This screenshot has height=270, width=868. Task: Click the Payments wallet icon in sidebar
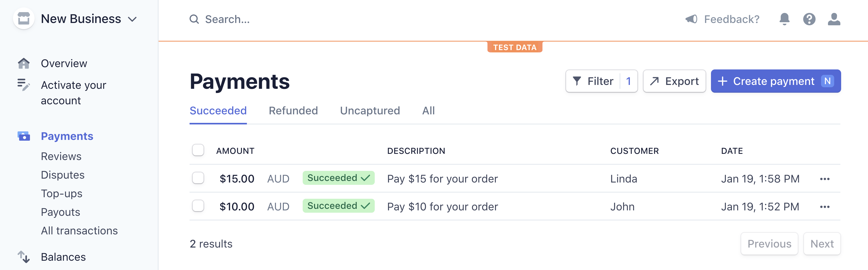tap(24, 136)
